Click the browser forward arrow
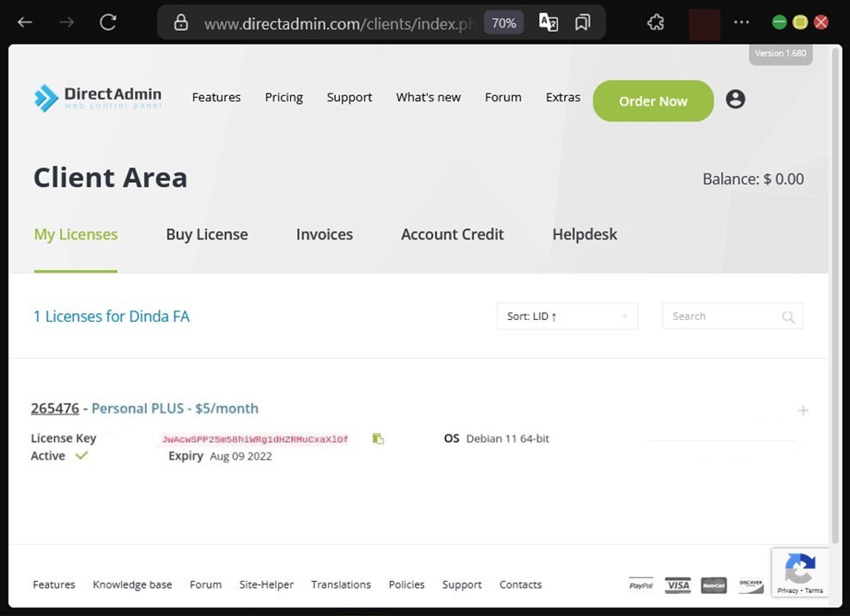Viewport: 850px width, 616px height. point(67,22)
